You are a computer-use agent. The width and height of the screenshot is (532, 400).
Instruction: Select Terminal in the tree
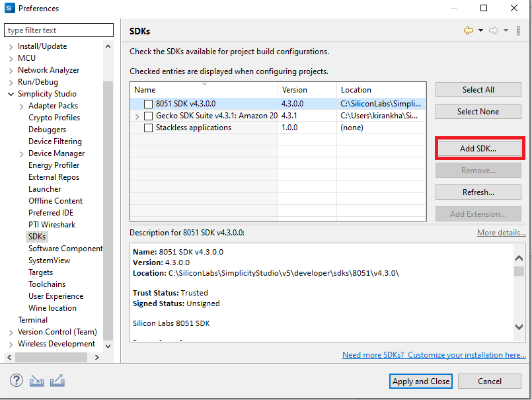(x=32, y=320)
